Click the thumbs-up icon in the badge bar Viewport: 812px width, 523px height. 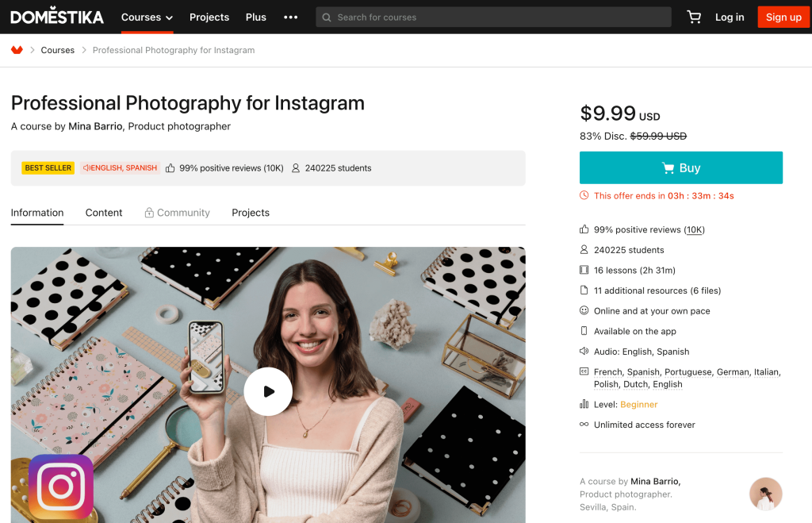tap(170, 168)
